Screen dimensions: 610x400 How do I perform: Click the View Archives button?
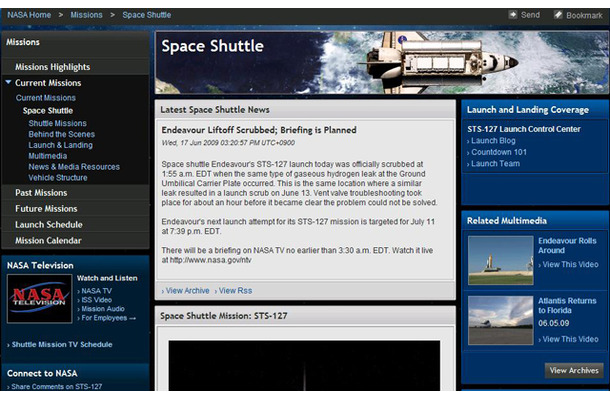click(x=574, y=370)
